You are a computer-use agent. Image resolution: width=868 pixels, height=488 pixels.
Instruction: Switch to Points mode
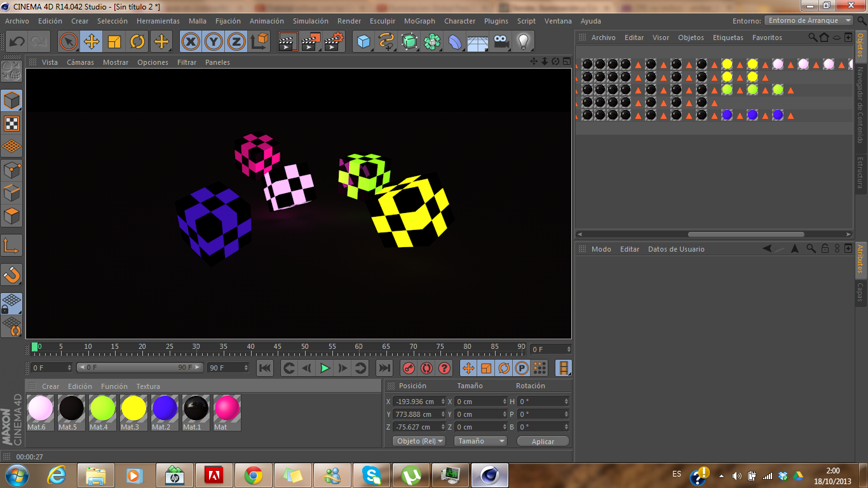tap(11, 170)
